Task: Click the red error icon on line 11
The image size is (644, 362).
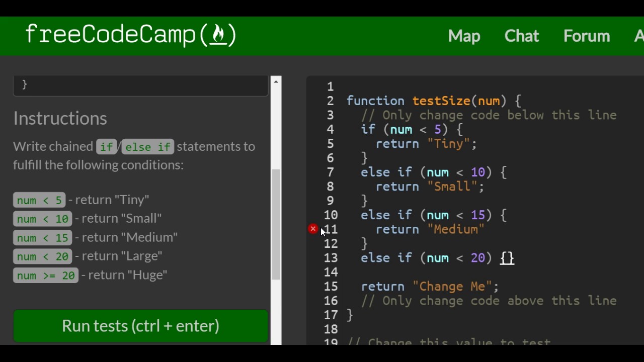Action: pyautogui.click(x=313, y=229)
